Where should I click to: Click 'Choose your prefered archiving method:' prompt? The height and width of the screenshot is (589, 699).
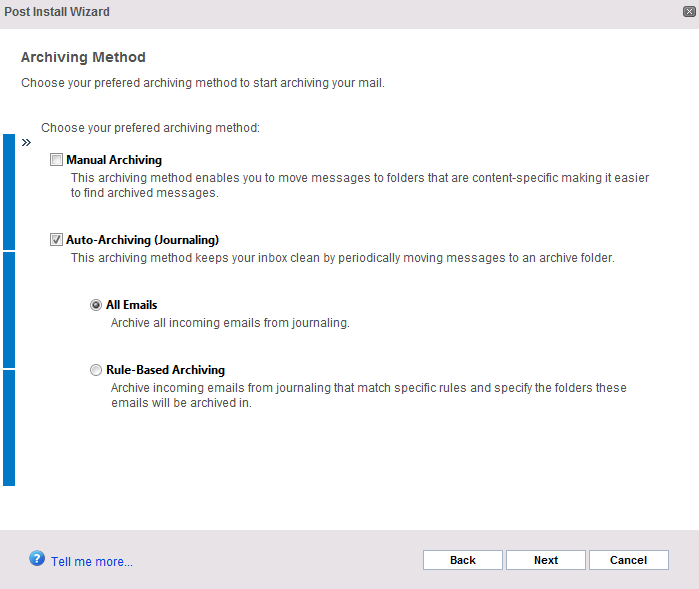150,128
